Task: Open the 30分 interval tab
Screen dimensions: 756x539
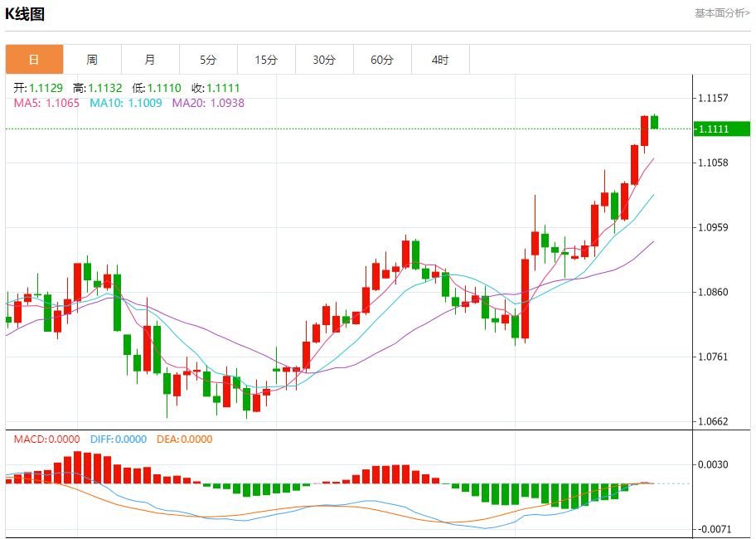Action: pyautogui.click(x=324, y=60)
